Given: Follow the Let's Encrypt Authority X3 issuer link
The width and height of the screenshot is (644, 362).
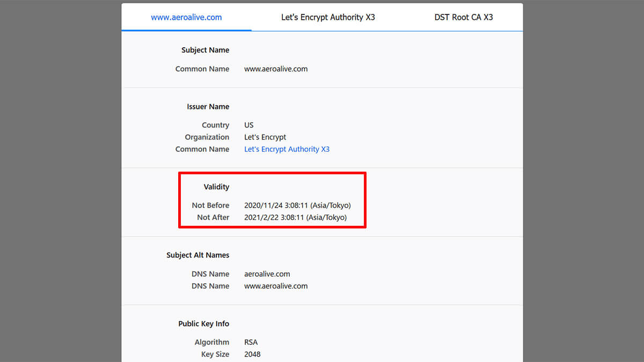Looking at the screenshot, I should click(287, 149).
